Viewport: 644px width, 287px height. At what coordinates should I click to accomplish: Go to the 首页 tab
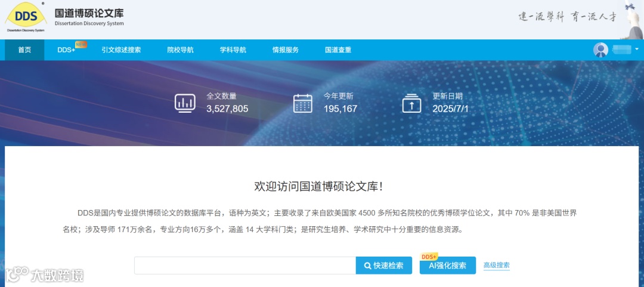24,50
